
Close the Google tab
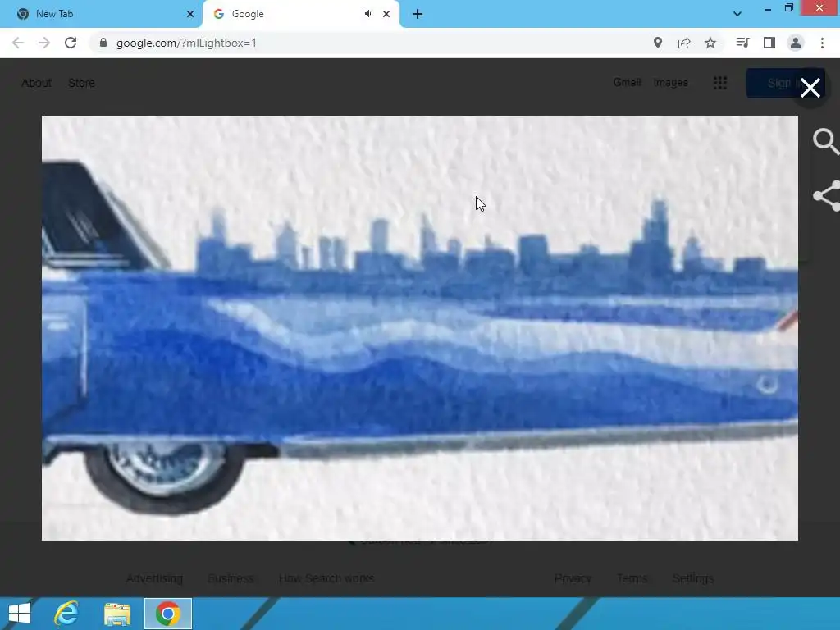coord(386,14)
